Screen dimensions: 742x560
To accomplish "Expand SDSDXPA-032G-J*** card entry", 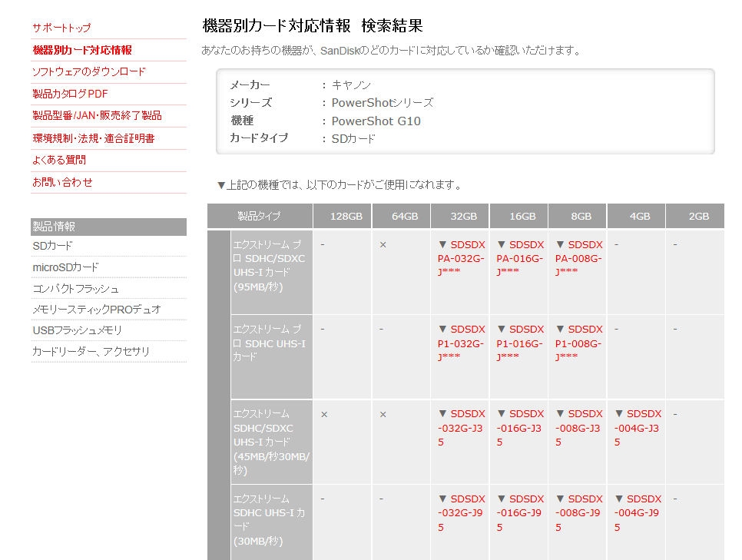I will point(462,258).
